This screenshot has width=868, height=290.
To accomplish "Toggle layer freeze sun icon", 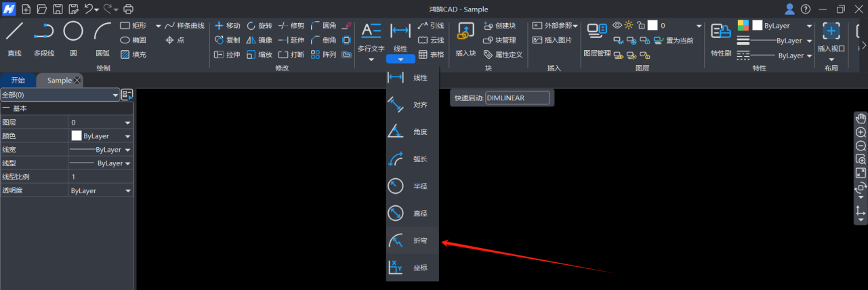I will click(x=629, y=25).
